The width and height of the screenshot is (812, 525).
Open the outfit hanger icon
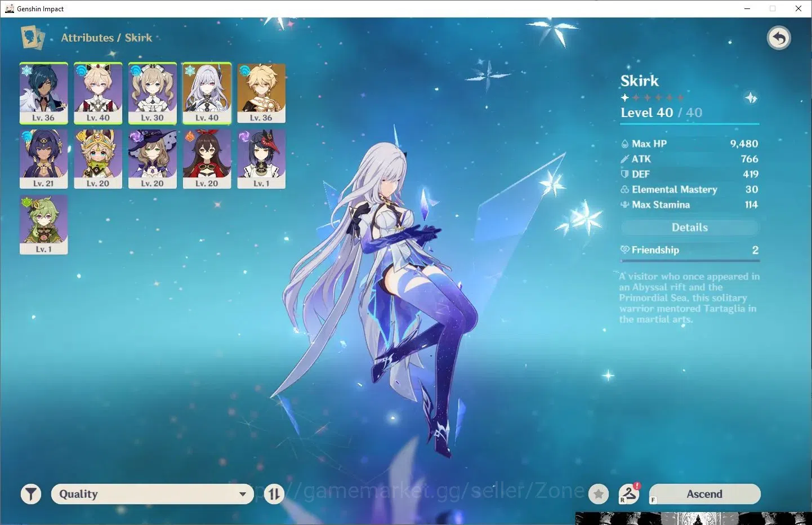click(x=629, y=493)
